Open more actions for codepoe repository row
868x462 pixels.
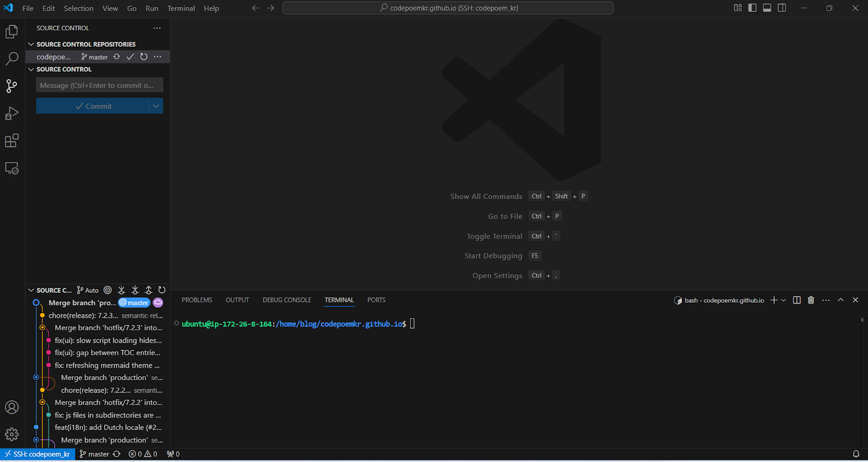(157, 57)
